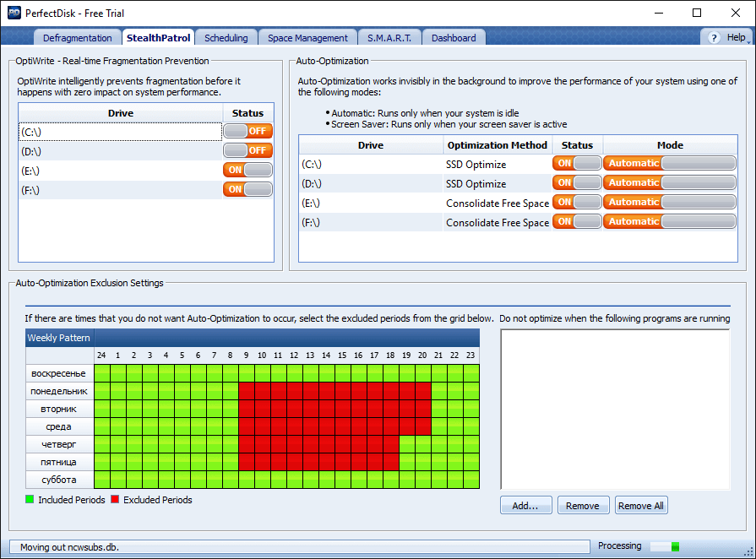The image size is (756, 559).
Task: Click the status message Moving out ncwsubs.db.
Action: (x=69, y=547)
